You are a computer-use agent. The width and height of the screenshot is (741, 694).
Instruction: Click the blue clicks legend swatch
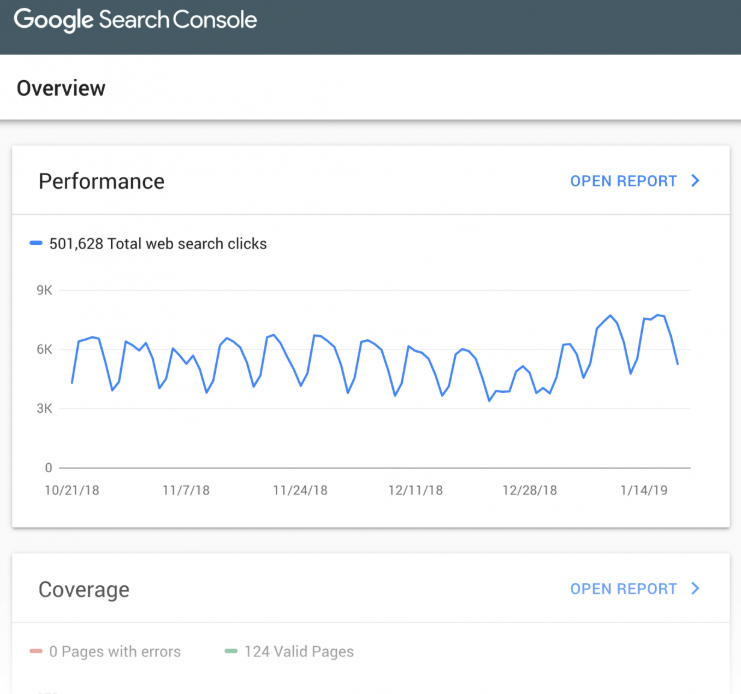coord(36,243)
